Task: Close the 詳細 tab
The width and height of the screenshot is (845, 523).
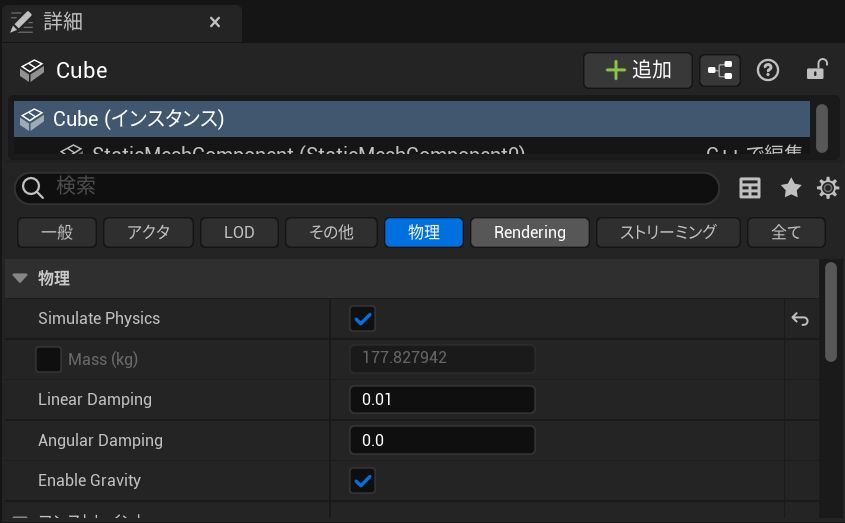Action: [214, 22]
